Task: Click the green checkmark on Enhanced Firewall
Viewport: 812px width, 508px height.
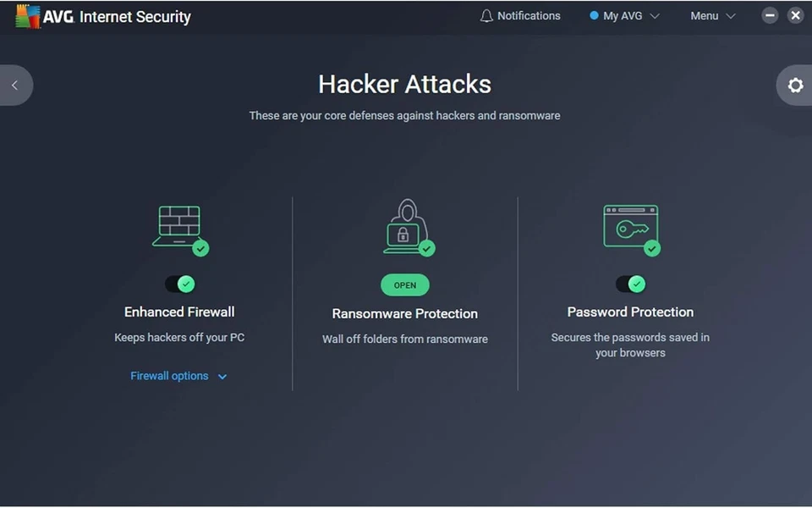Action: click(x=199, y=248)
